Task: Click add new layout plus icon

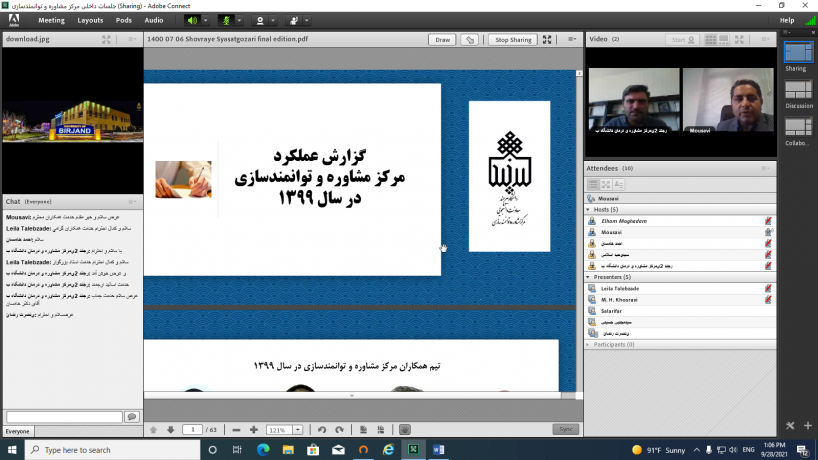Action: (x=808, y=426)
